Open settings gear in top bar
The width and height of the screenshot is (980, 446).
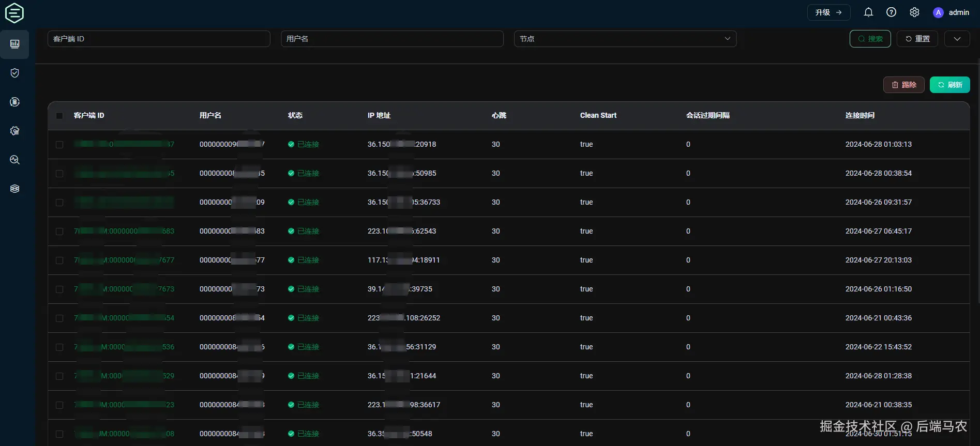coord(914,12)
